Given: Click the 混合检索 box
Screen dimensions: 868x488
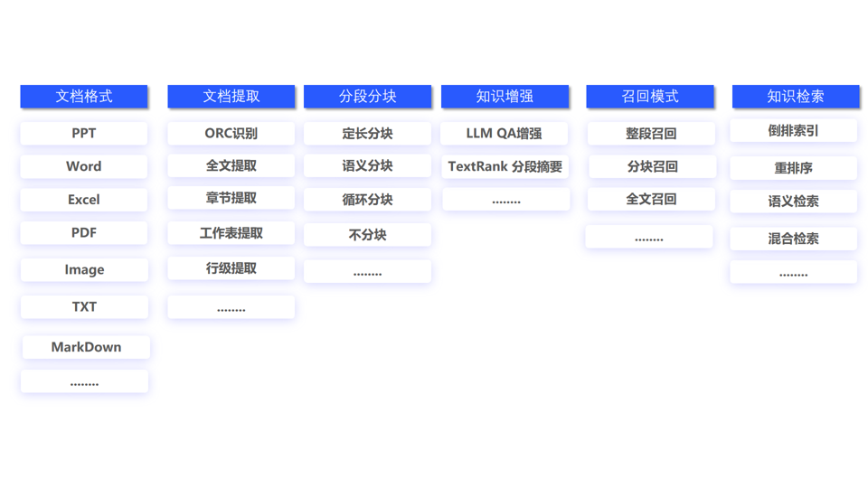Looking at the screenshot, I should pos(793,239).
